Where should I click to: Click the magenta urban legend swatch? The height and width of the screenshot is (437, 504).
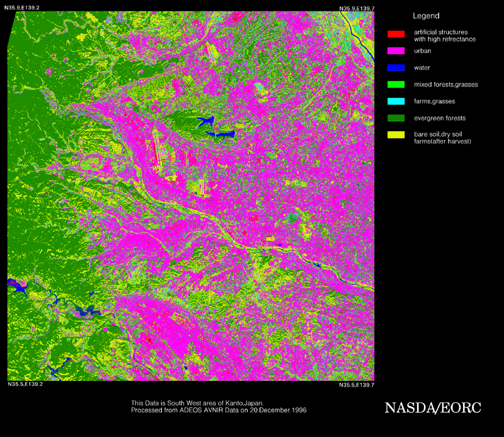tap(396, 51)
